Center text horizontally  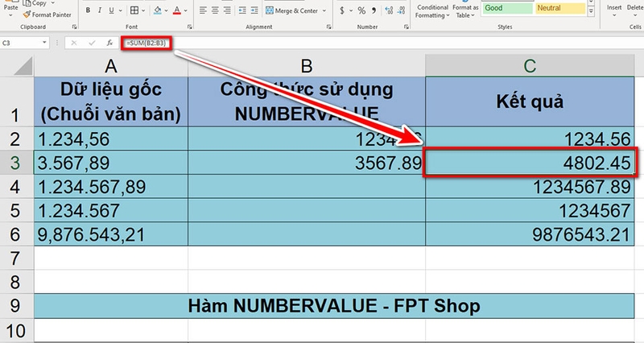[215, 10]
